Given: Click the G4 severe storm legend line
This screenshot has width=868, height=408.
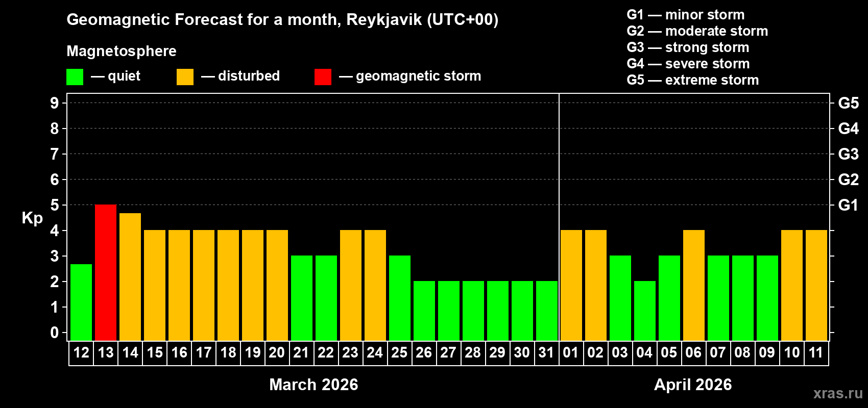Looking at the screenshot, I should pos(688,64).
